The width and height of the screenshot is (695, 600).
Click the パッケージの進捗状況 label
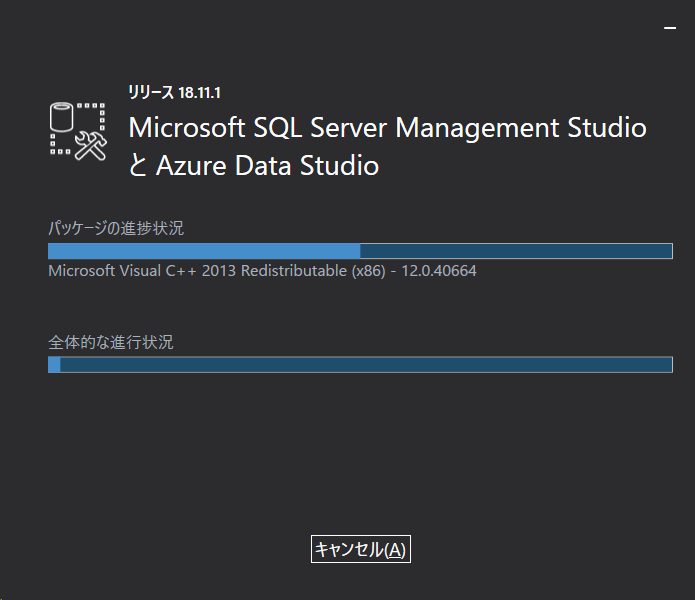click(x=116, y=228)
